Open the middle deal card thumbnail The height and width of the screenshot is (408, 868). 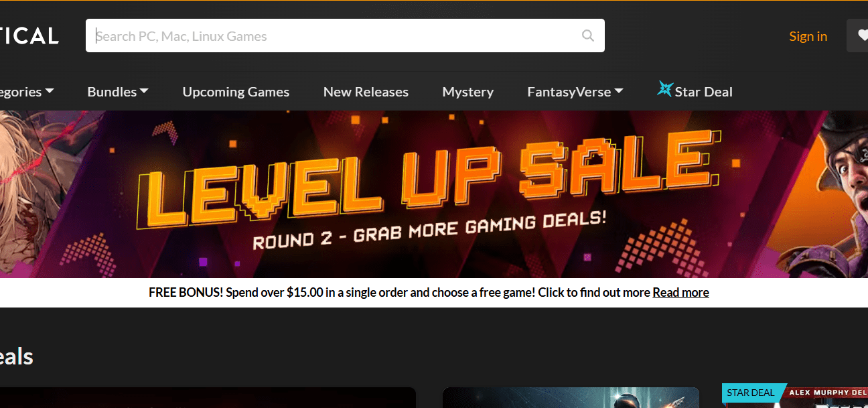coord(571,397)
